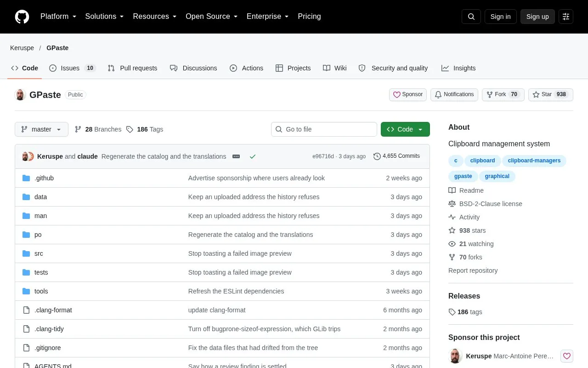The height and width of the screenshot is (368, 588).
Task: Expand the master branch selector
Action: pyautogui.click(x=41, y=129)
